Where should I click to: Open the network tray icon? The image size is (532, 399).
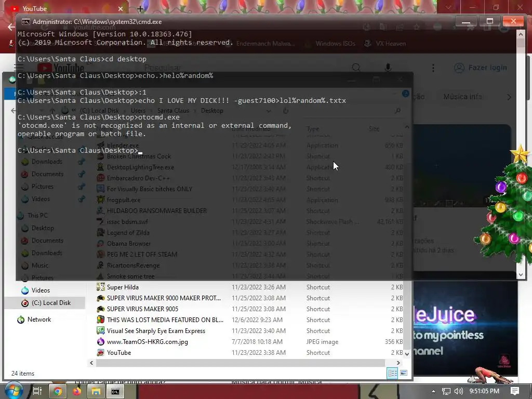tap(446, 391)
